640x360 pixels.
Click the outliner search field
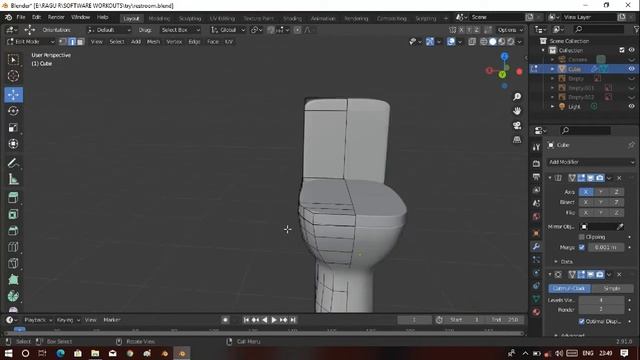[x=599, y=29]
